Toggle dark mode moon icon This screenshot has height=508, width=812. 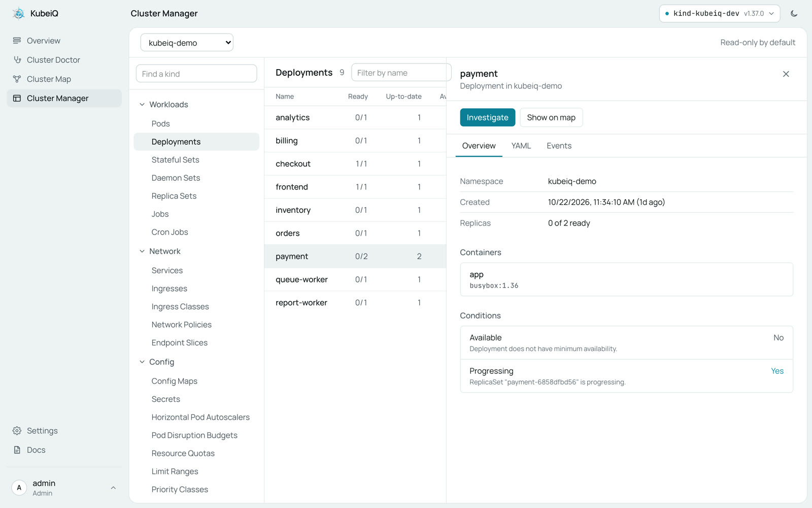point(794,14)
